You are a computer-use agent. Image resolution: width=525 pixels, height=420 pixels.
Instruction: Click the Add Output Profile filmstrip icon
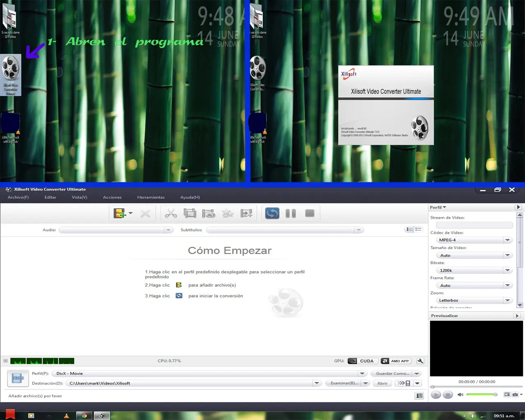tap(247, 213)
